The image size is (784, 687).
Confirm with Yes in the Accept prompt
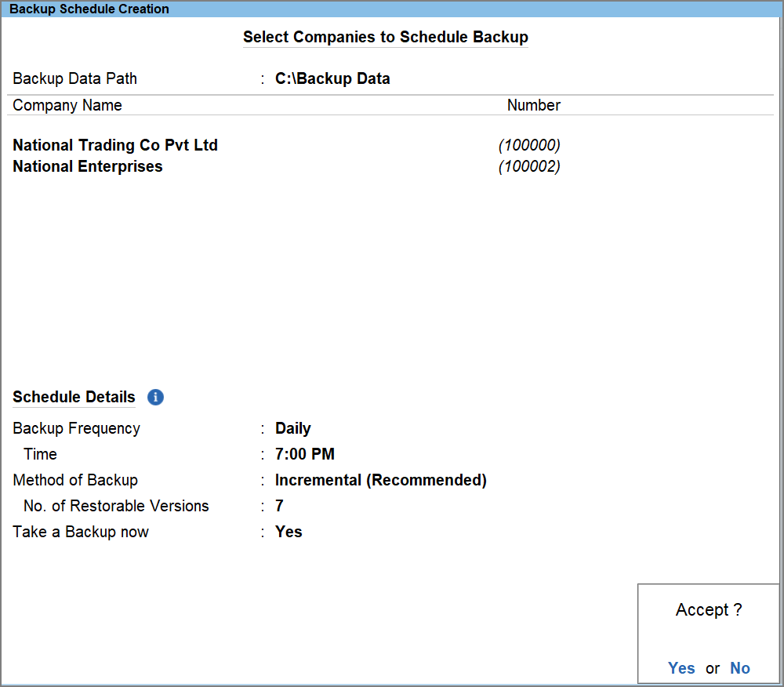point(681,668)
